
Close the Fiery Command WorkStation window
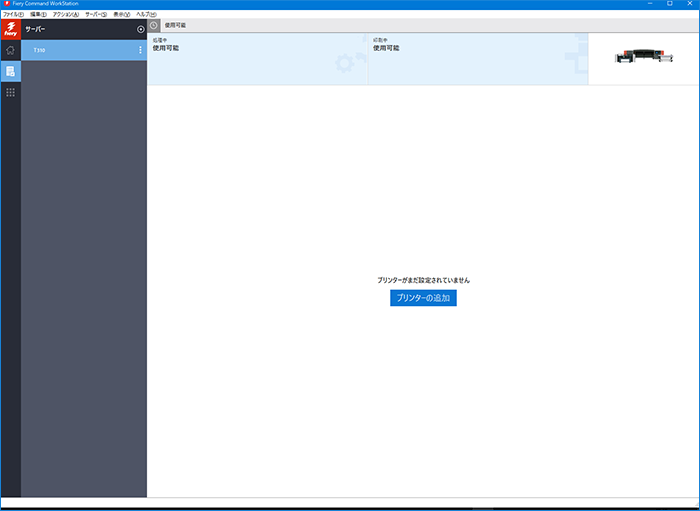coord(689,4)
